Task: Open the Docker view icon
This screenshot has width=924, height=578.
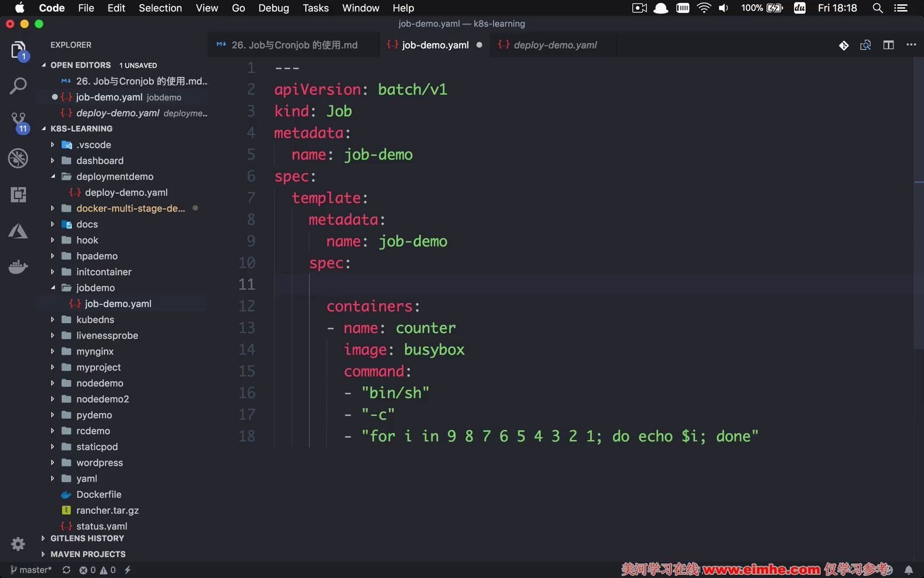Action: pos(18,267)
